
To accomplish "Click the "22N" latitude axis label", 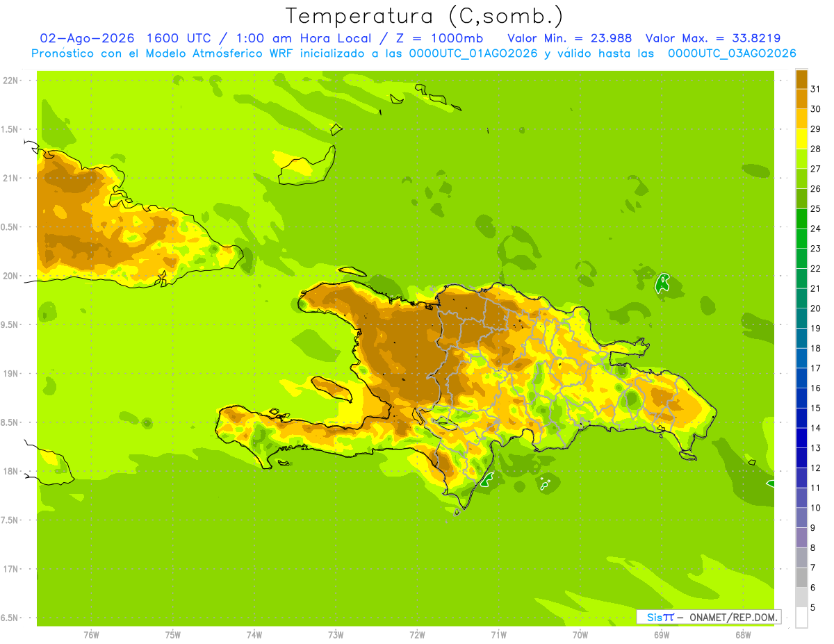I will coord(10,81).
